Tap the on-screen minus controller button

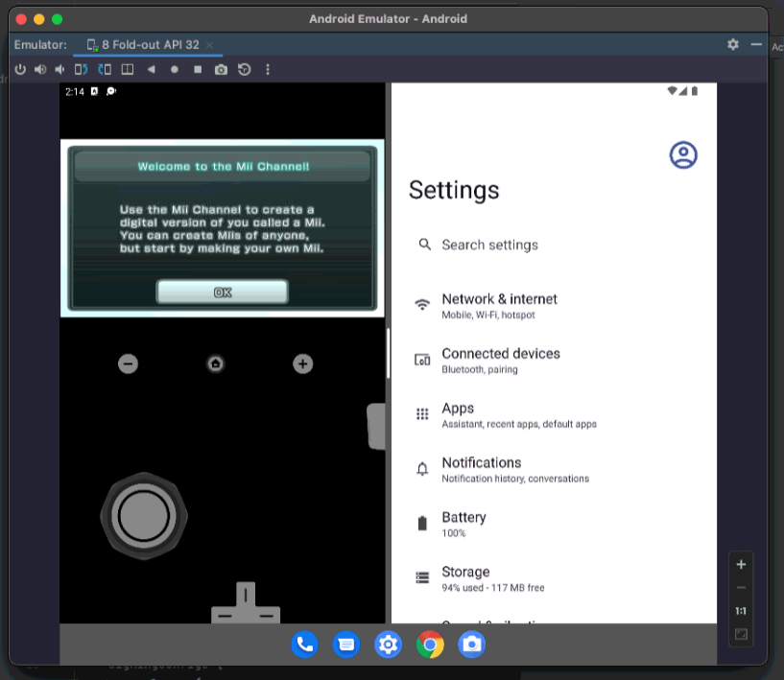tap(128, 363)
